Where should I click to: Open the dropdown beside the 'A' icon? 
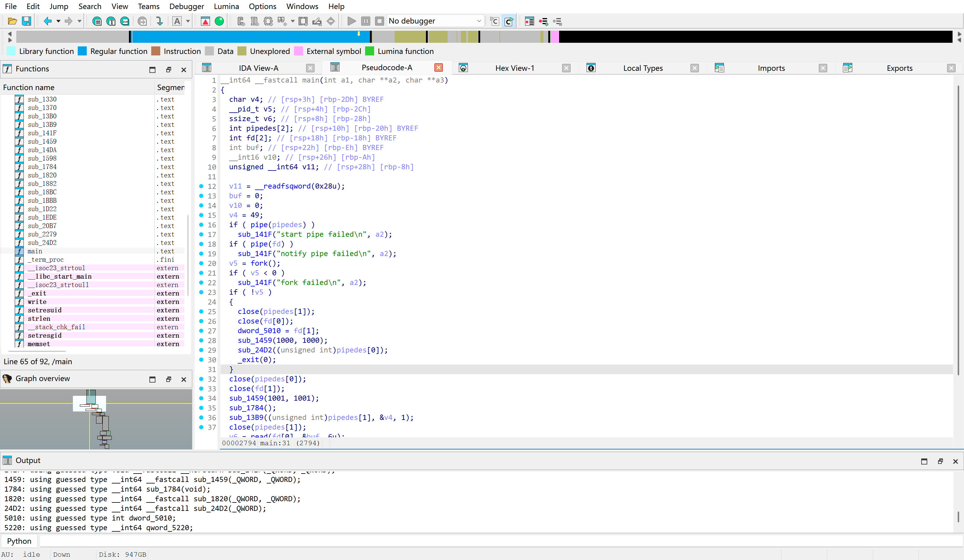[x=188, y=21]
